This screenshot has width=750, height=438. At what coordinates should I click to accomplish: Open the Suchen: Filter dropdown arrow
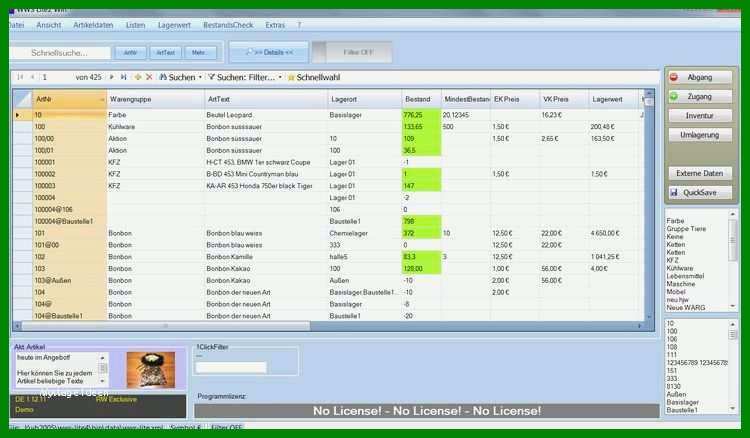(x=280, y=77)
